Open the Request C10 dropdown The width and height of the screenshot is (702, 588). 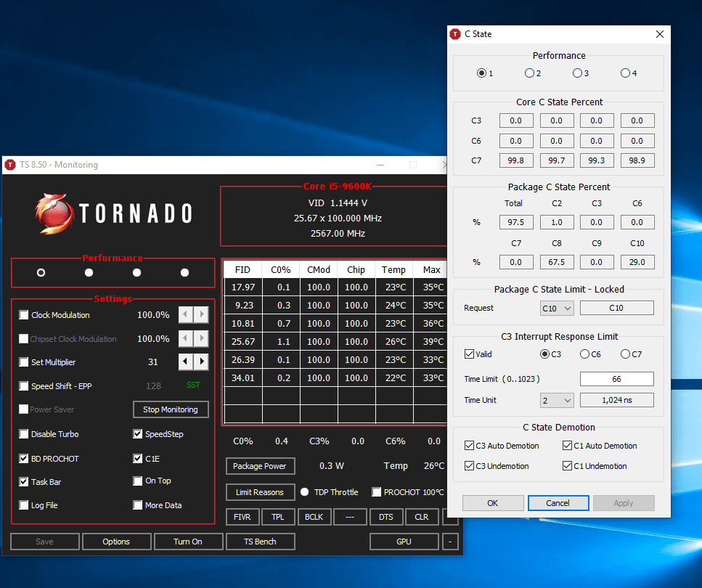pyautogui.click(x=557, y=308)
